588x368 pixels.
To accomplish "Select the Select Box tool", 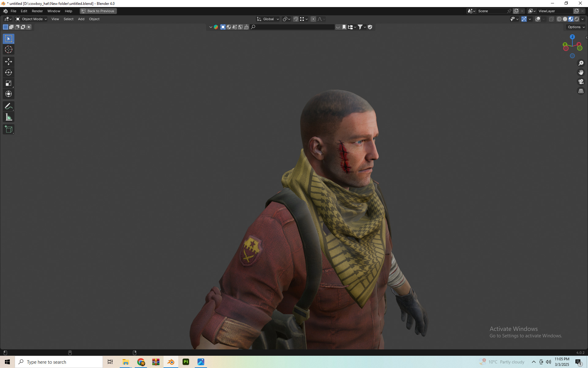I will tap(9, 39).
